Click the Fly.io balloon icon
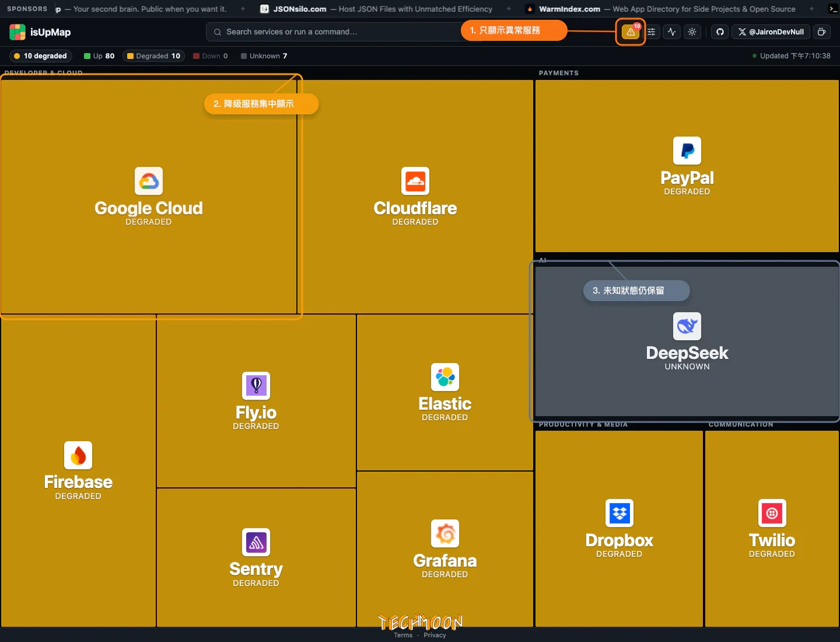 [256, 386]
